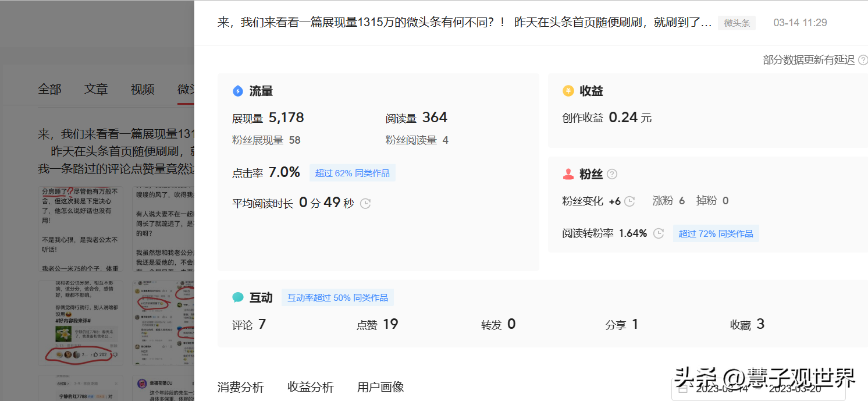Show the 全部 content tab

pyautogui.click(x=49, y=89)
